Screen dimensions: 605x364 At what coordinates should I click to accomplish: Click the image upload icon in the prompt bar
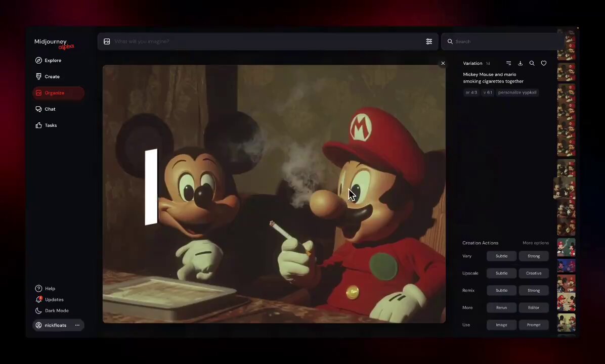pos(107,41)
